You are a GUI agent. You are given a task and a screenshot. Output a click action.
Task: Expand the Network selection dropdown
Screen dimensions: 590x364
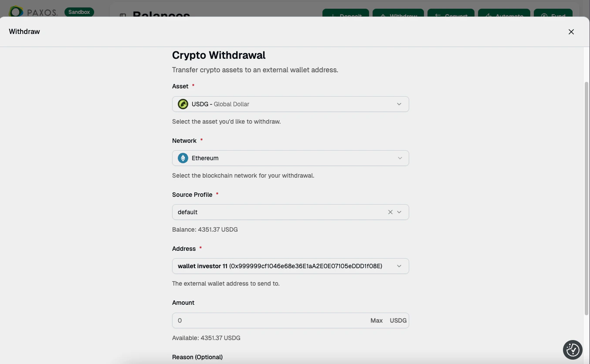[400, 158]
